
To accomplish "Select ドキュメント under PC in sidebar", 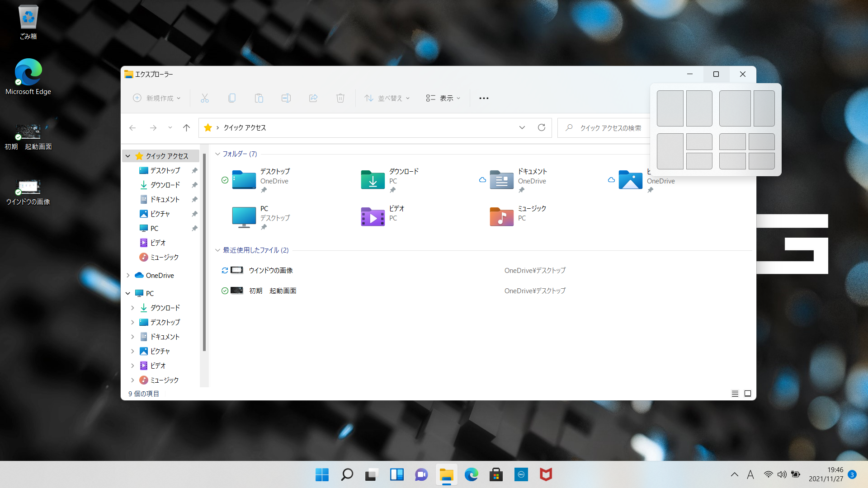I will [165, 337].
